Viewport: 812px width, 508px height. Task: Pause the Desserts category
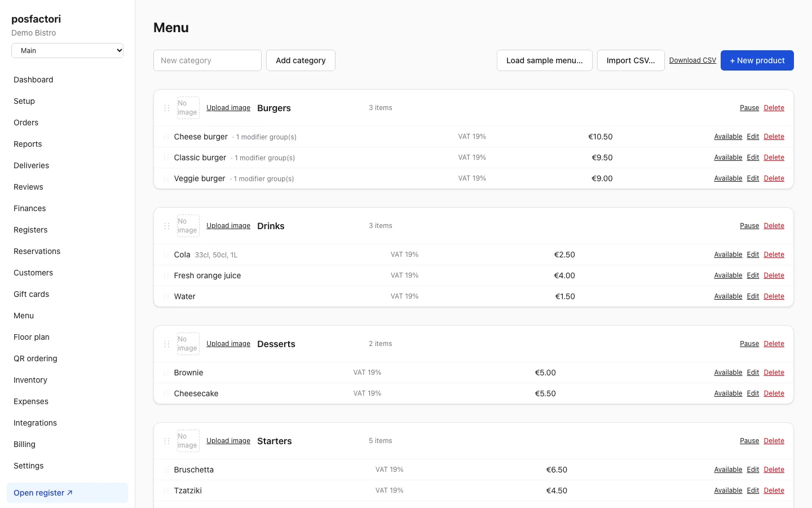pyautogui.click(x=749, y=344)
